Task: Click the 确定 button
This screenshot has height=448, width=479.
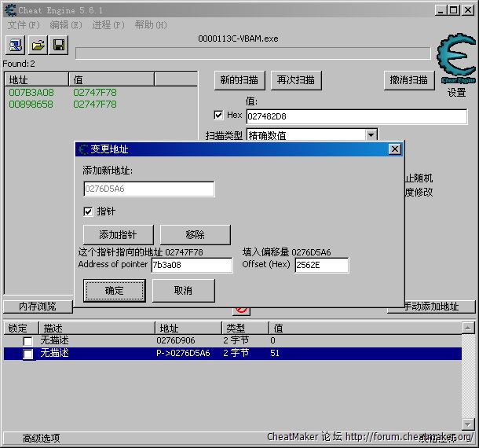Action: click(115, 291)
